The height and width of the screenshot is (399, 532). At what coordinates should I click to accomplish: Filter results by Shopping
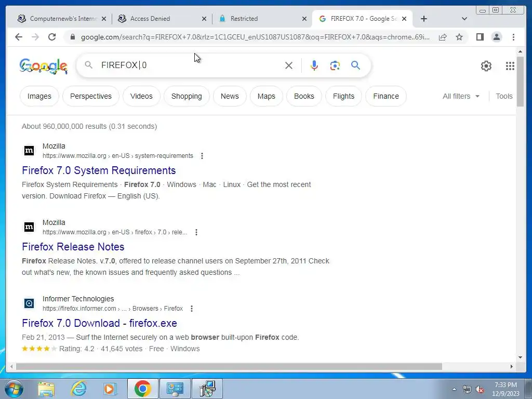pyautogui.click(x=187, y=96)
